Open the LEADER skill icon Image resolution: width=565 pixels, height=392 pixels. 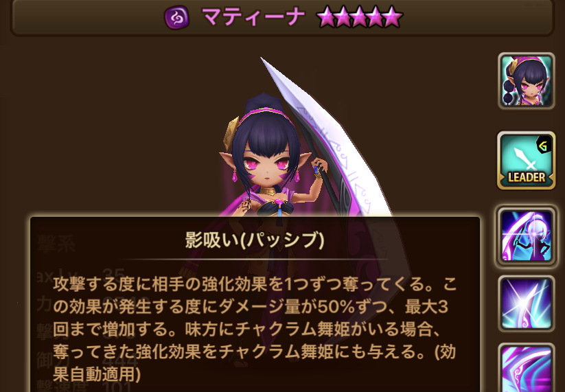point(526,161)
